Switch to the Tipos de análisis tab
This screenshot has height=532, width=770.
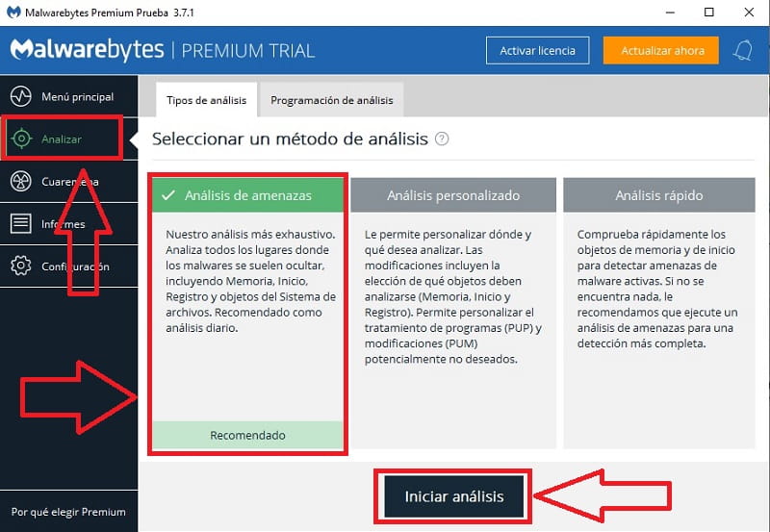click(206, 100)
